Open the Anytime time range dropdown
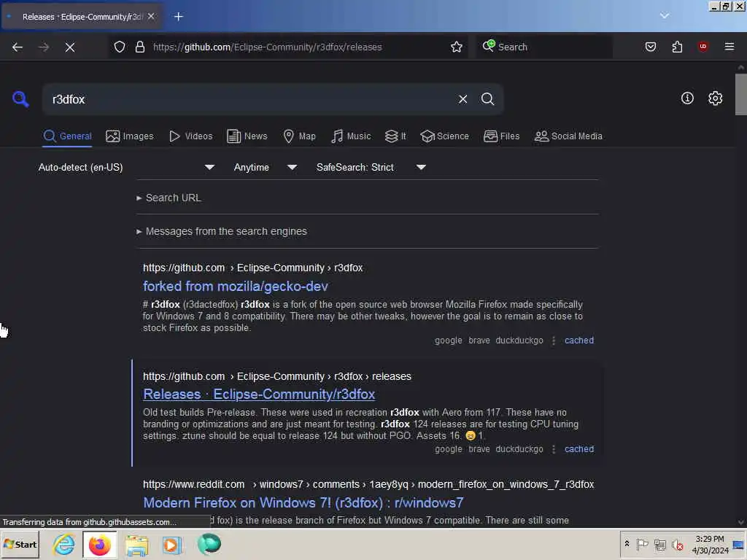Viewport: 747px width, 560px height. point(266,167)
